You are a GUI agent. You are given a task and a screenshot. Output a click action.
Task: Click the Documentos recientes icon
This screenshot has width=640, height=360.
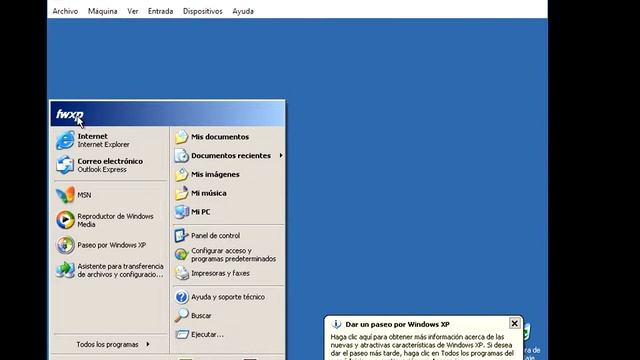coord(182,156)
